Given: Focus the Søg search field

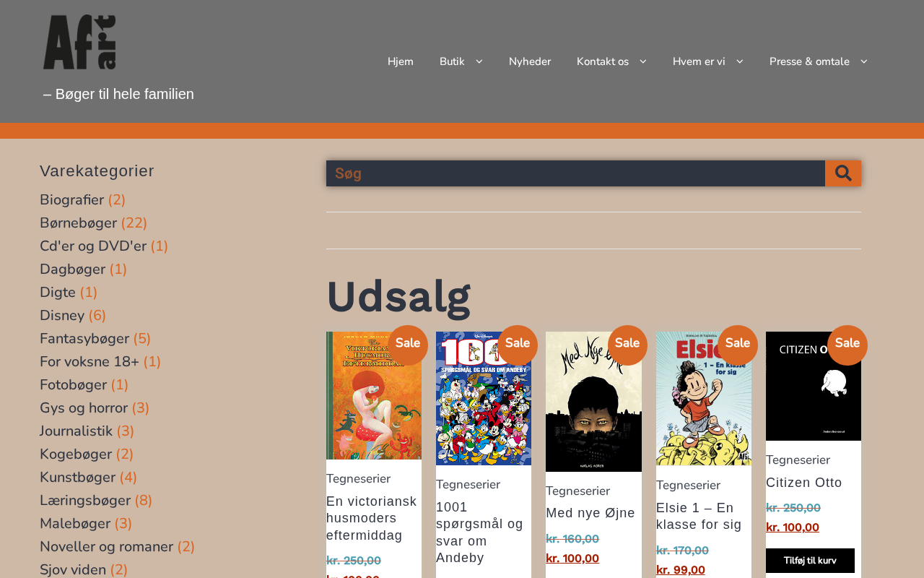Looking at the screenshot, I should (575, 173).
